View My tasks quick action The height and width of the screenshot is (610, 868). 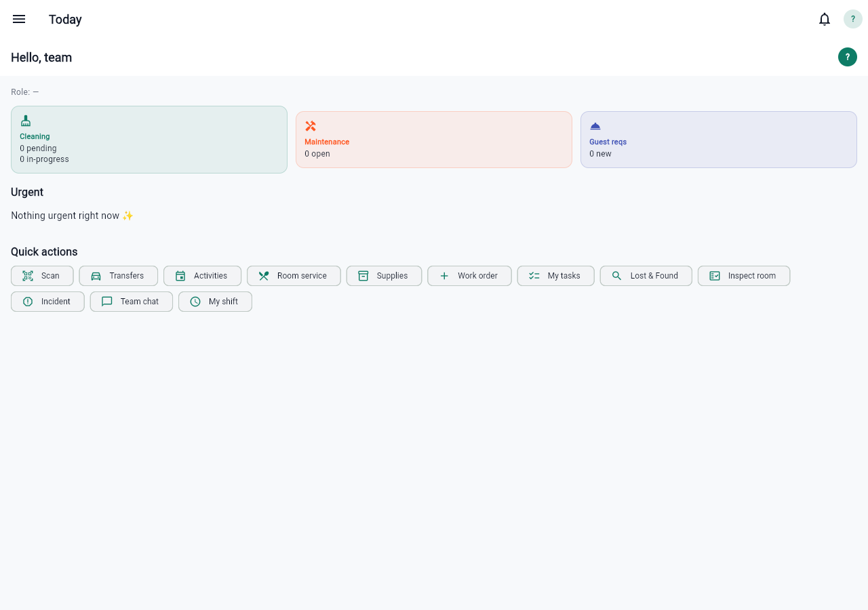point(556,276)
